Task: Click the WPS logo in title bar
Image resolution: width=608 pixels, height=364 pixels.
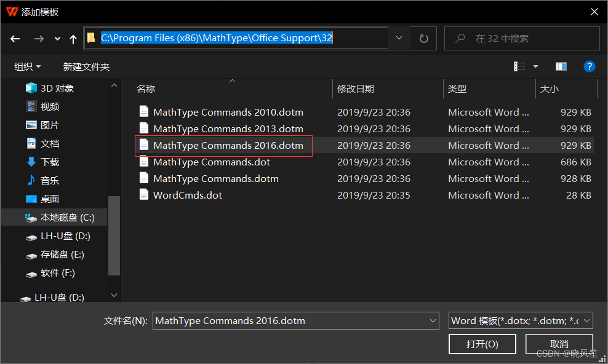Action: point(12,12)
